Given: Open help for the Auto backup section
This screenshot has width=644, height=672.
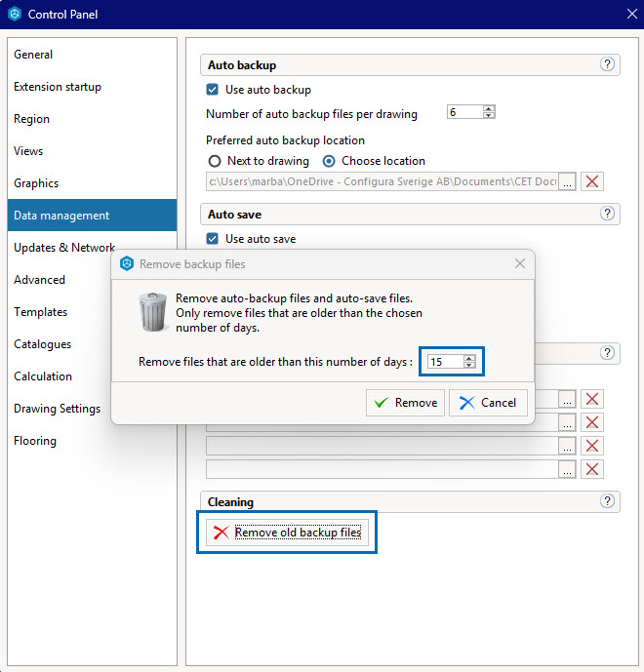Looking at the screenshot, I should point(607,64).
